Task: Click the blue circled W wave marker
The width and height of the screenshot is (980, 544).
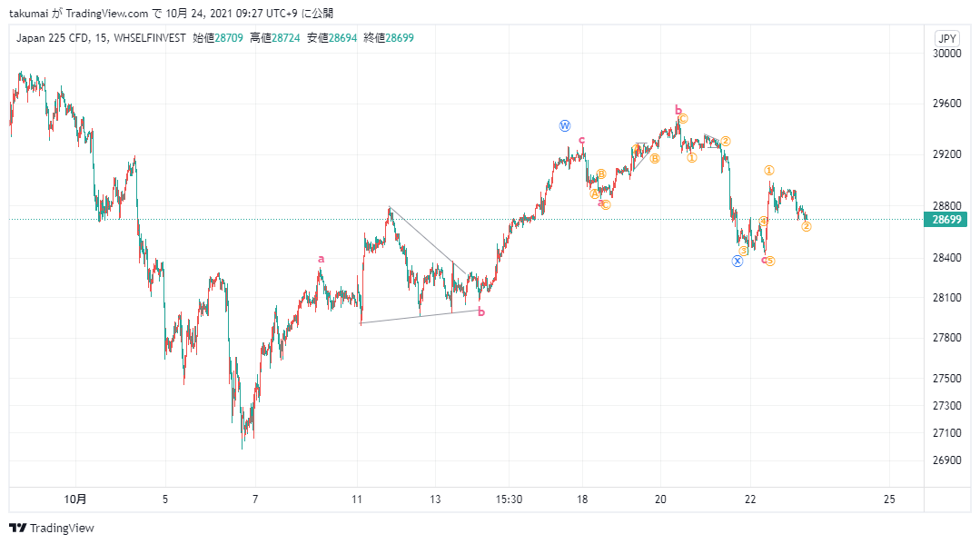Action: pos(564,125)
